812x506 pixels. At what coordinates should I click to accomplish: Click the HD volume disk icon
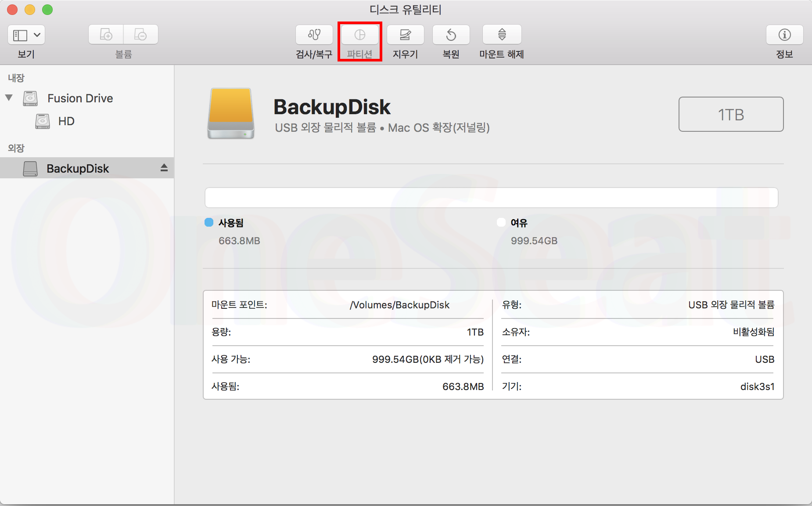click(43, 121)
